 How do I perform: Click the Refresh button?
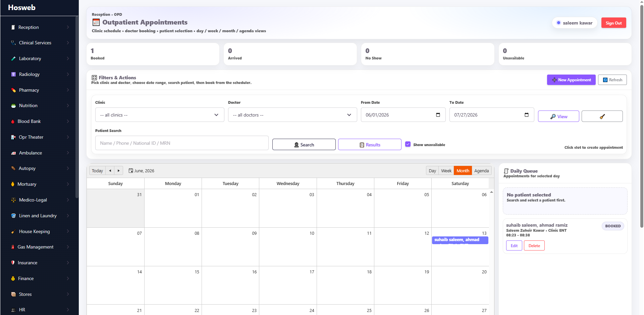pos(612,80)
